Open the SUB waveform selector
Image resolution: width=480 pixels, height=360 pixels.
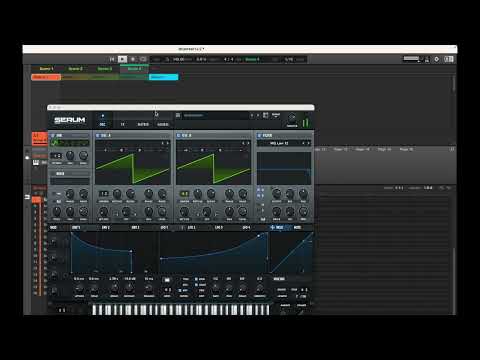click(70, 143)
